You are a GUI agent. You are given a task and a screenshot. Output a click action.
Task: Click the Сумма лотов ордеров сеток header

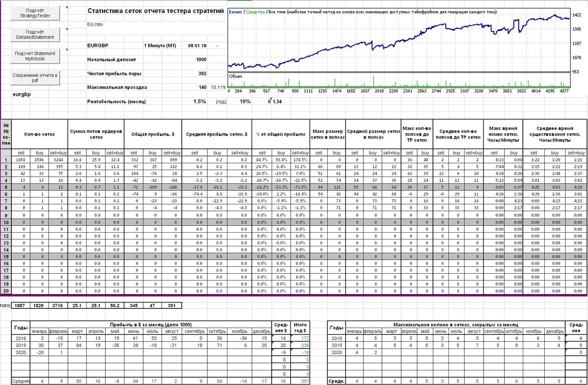point(96,134)
